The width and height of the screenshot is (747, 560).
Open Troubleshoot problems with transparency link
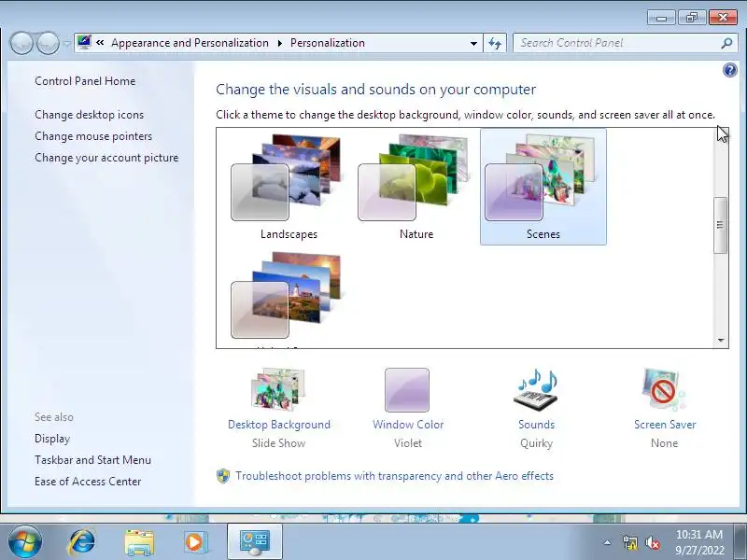394,476
